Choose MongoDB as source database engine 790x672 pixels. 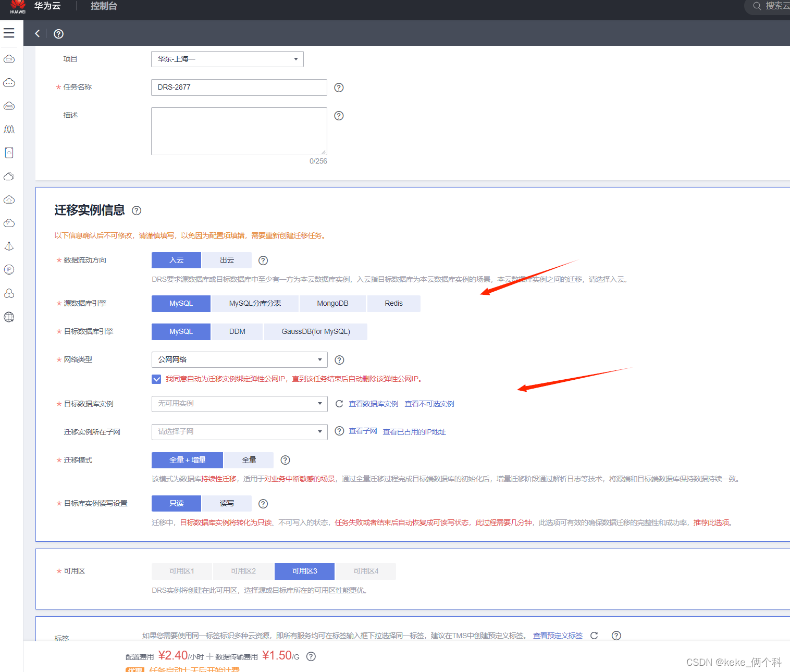(332, 304)
